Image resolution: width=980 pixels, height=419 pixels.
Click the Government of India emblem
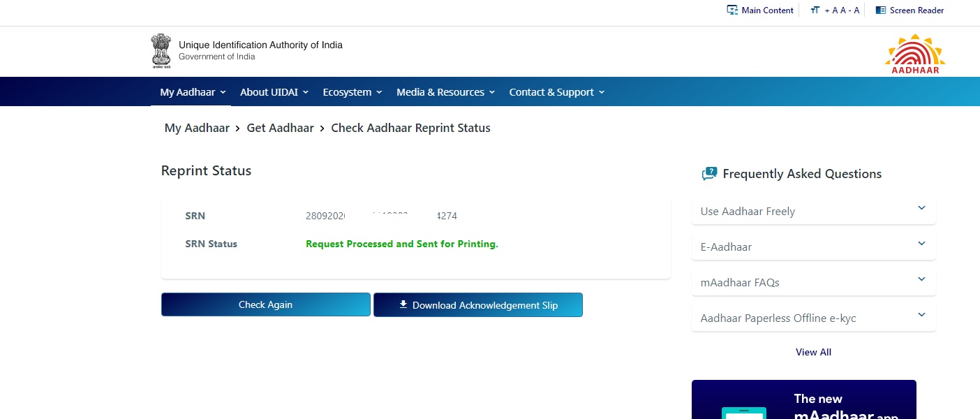click(x=161, y=51)
